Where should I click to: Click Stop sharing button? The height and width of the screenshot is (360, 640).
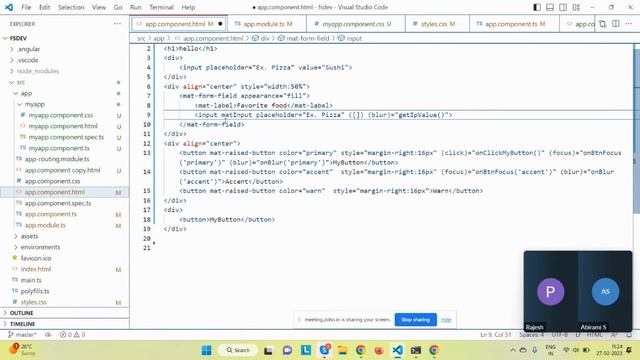(416, 320)
